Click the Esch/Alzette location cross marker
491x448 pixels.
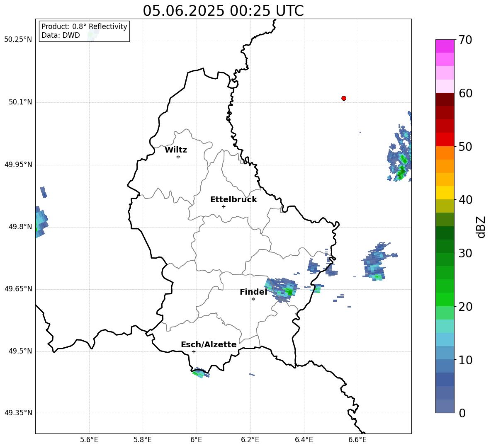click(194, 351)
